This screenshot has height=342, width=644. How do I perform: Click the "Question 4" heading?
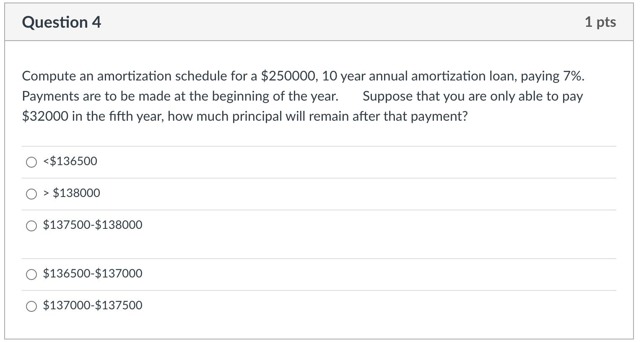(x=61, y=22)
